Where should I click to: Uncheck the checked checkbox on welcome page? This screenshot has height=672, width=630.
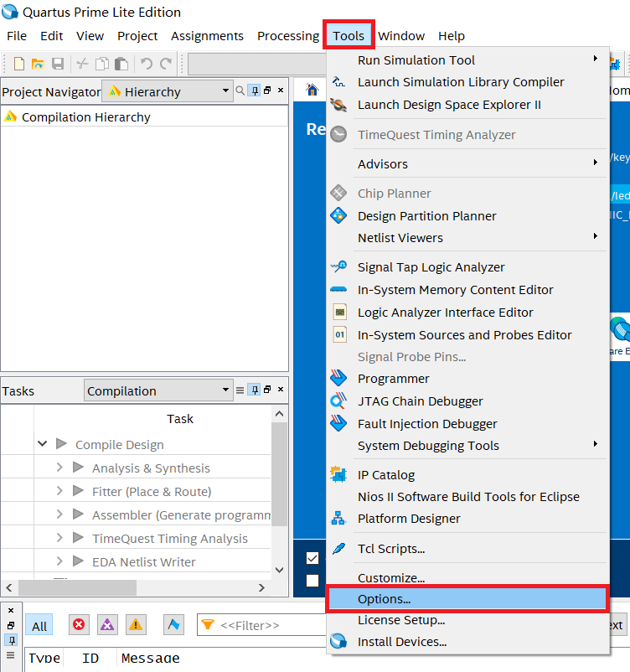pos(312,558)
